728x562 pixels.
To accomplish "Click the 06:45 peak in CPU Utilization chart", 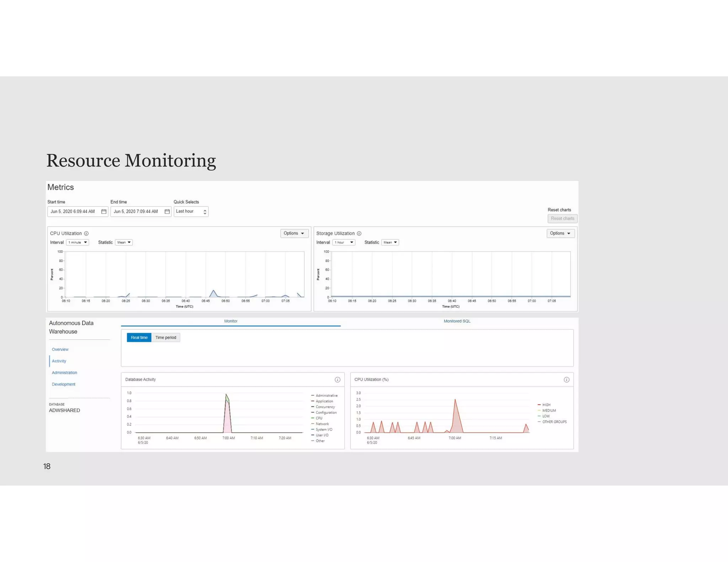I will pyautogui.click(x=213, y=293).
